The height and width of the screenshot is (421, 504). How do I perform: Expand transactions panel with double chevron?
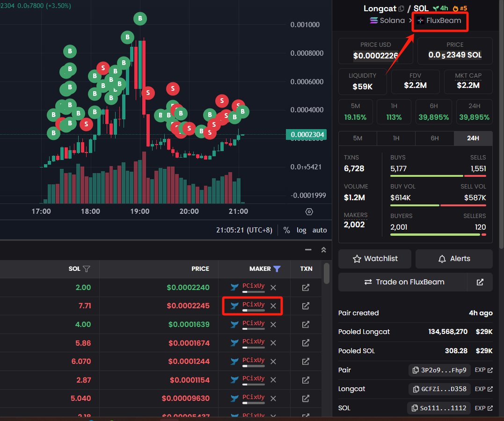coord(324,250)
